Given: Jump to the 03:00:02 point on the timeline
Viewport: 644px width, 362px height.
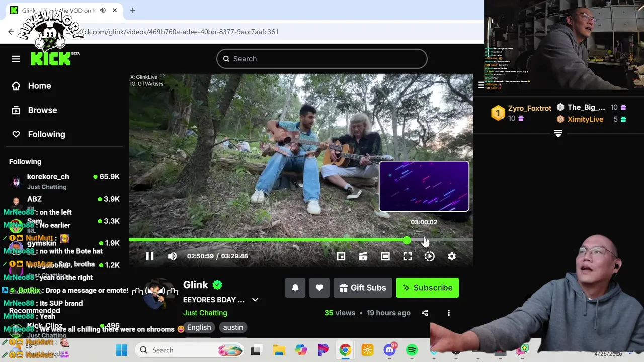Looking at the screenshot, I should 424,240.
